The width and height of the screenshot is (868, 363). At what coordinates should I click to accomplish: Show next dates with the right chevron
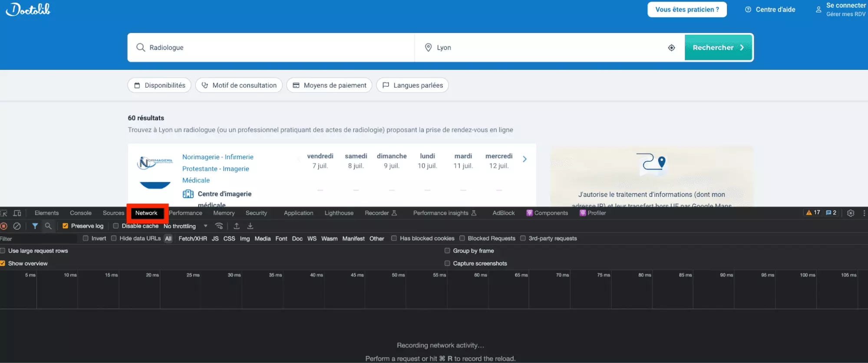pos(525,159)
